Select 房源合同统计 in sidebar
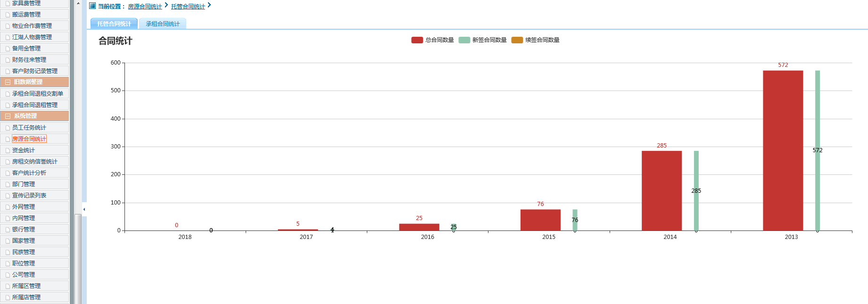 [x=34, y=139]
